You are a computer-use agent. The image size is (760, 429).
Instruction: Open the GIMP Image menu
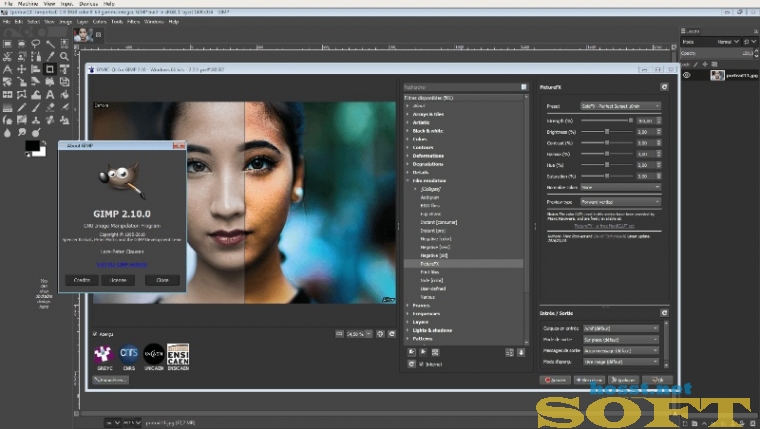coord(65,22)
